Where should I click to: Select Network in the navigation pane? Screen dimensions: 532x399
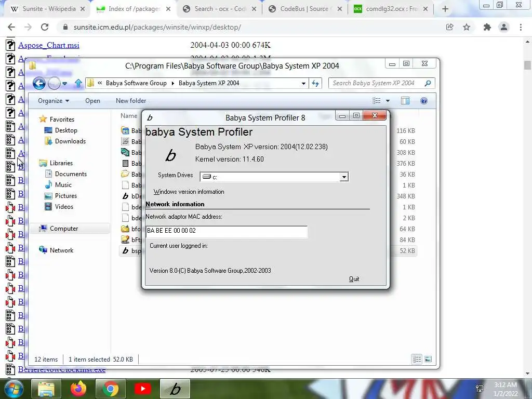click(61, 250)
